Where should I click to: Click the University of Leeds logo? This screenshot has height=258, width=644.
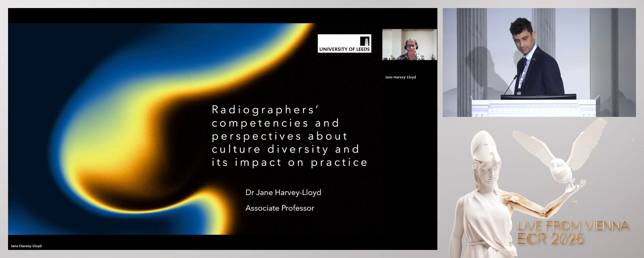pos(344,43)
